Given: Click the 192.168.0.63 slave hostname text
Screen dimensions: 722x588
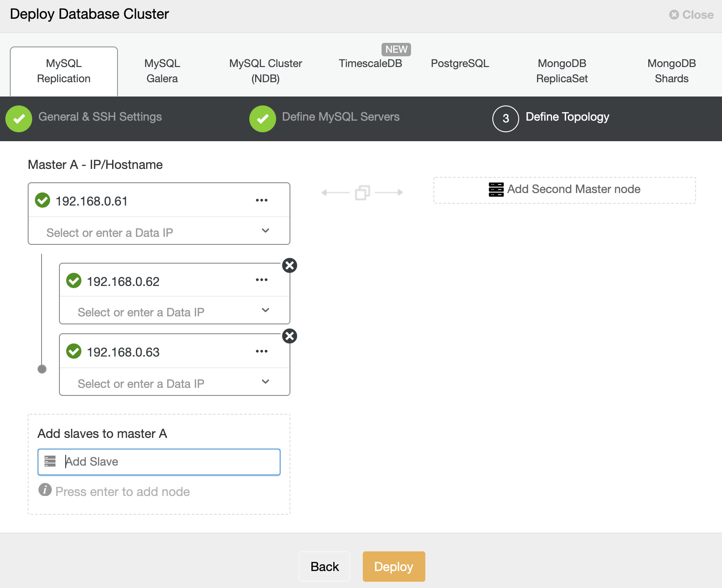Looking at the screenshot, I should [123, 353].
